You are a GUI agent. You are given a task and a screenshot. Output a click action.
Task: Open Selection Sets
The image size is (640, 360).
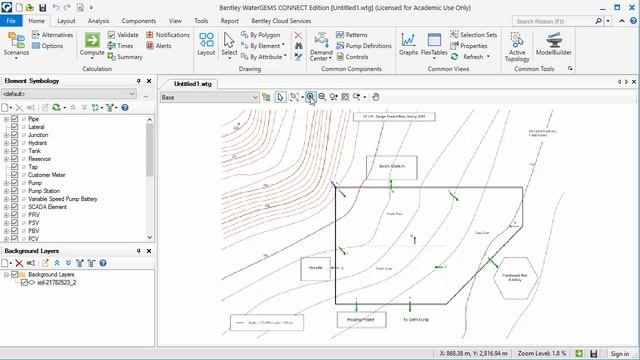pos(473,35)
